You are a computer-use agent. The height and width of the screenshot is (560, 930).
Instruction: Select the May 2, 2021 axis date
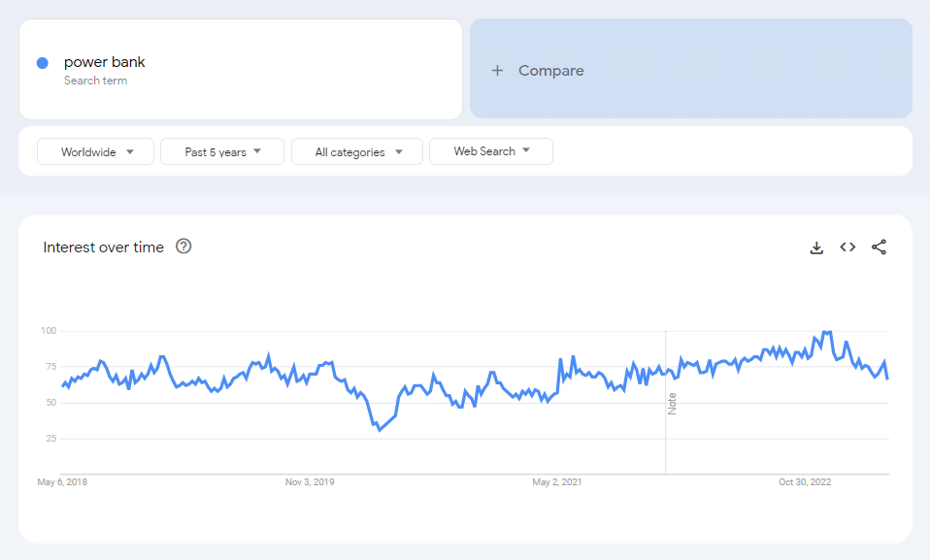coord(557,481)
